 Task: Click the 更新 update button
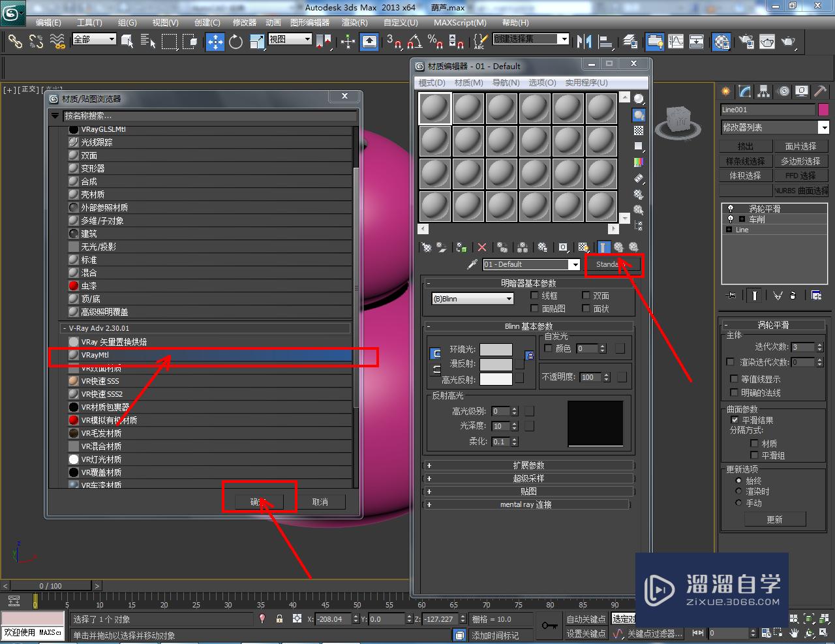775,519
